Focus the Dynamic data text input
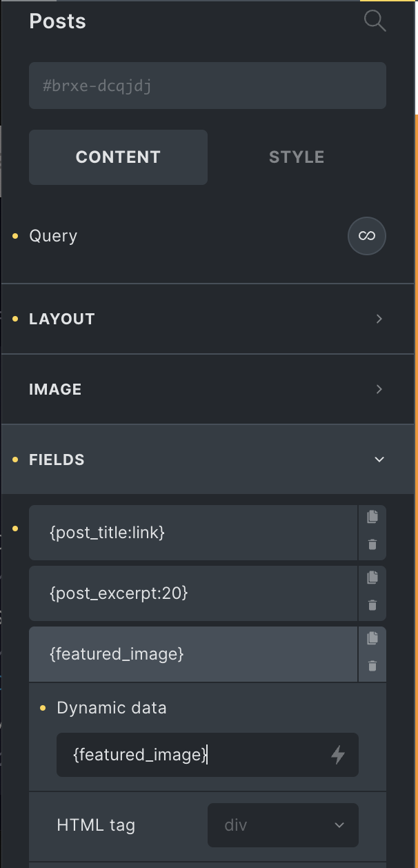 click(x=193, y=755)
